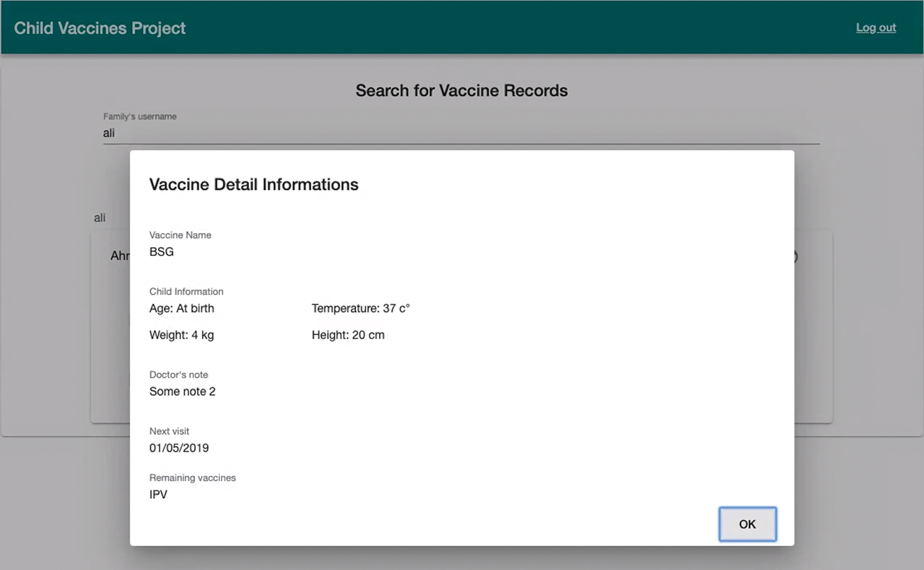Click the ali family name above the card

pyautogui.click(x=100, y=218)
